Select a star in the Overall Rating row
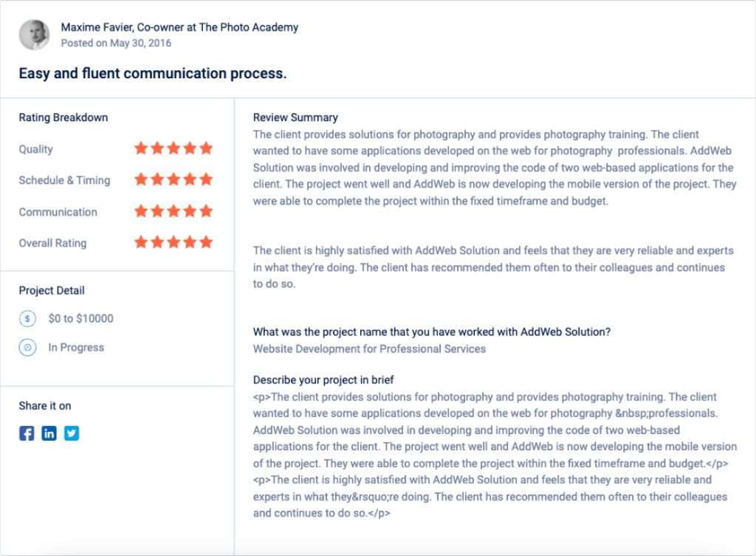Image resolution: width=756 pixels, height=556 pixels. (173, 242)
